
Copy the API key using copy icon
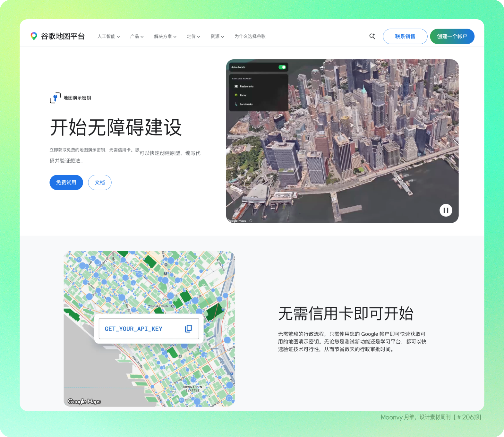coord(188,329)
